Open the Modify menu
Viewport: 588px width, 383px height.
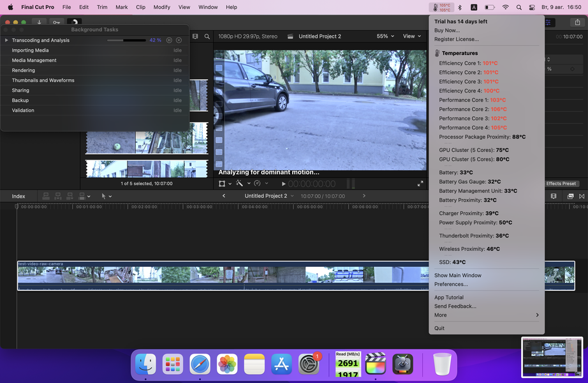(161, 7)
